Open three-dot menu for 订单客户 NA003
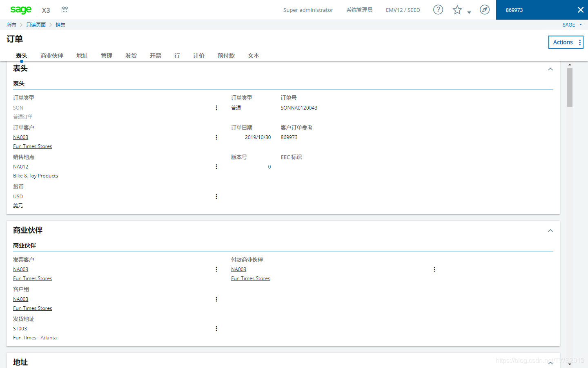588x368 pixels. tap(216, 137)
